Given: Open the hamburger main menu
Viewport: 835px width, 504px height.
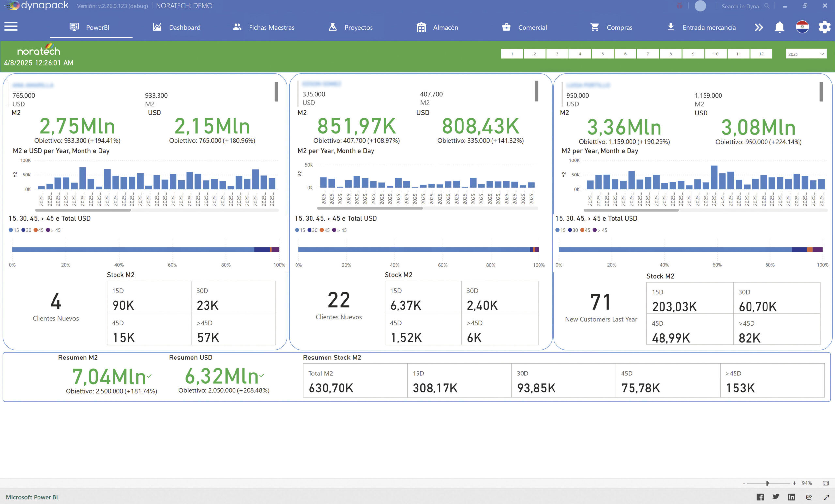Looking at the screenshot, I should pyautogui.click(x=11, y=26).
